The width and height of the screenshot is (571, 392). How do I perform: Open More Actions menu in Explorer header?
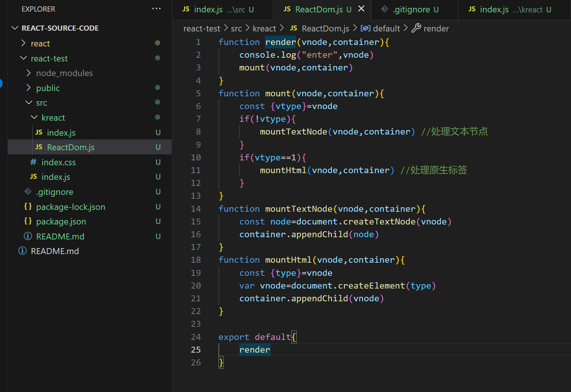point(156,9)
